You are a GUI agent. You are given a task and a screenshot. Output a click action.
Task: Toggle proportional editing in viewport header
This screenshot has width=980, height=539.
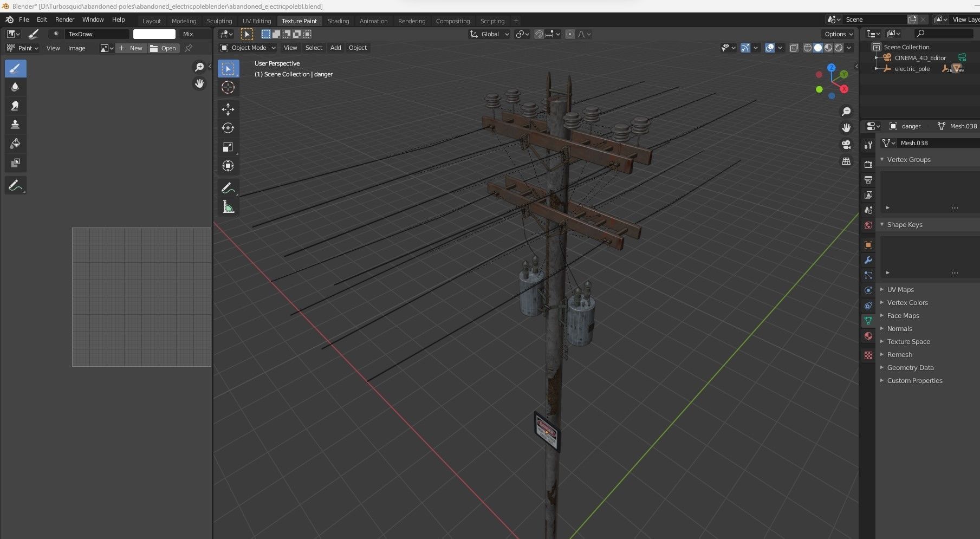[x=570, y=34]
